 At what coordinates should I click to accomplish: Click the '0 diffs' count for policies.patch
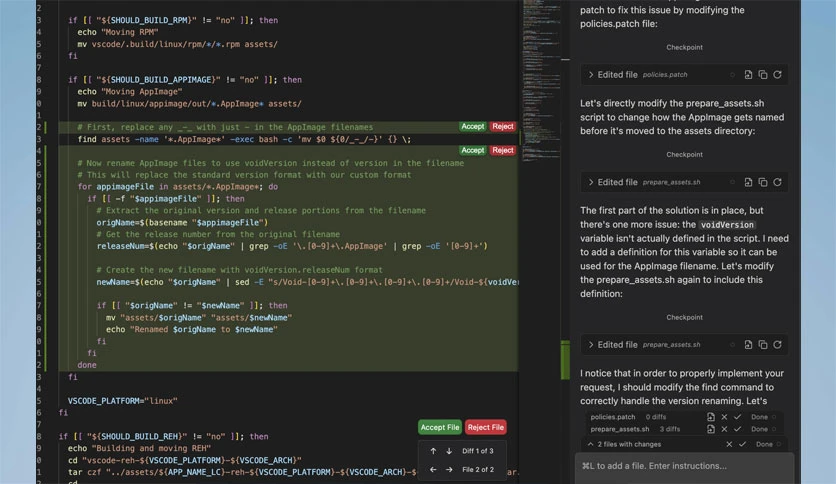point(656,417)
